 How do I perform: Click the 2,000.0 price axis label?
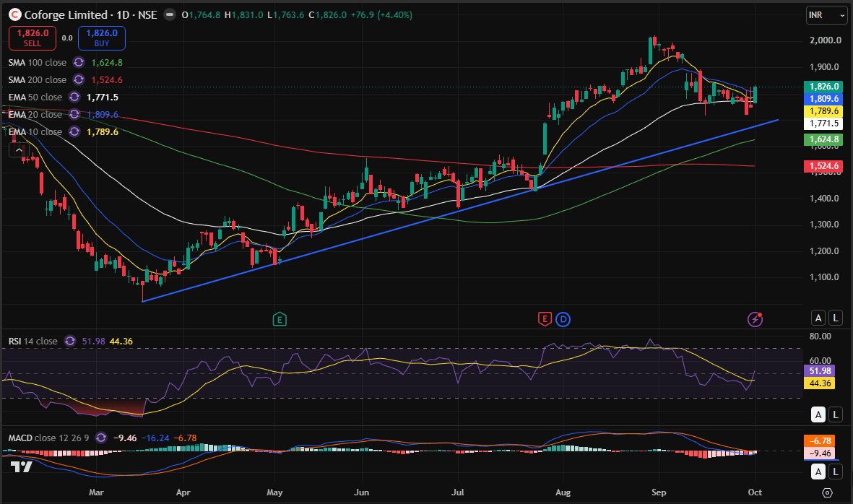coord(826,40)
